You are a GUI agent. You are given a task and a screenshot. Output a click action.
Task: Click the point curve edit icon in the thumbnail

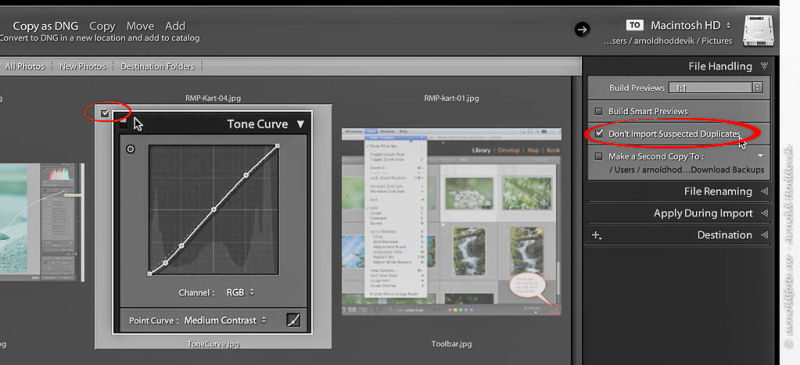[x=293, y=320]
